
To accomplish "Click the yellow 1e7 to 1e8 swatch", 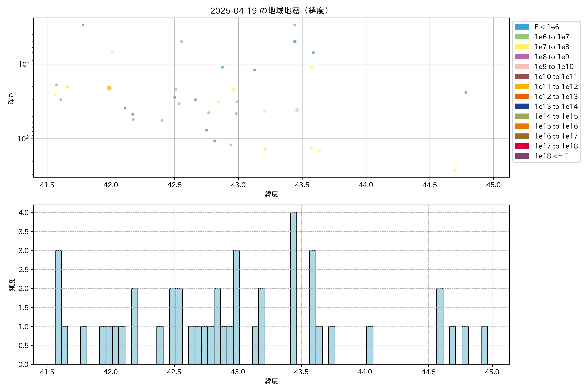I will coord(522,47).
